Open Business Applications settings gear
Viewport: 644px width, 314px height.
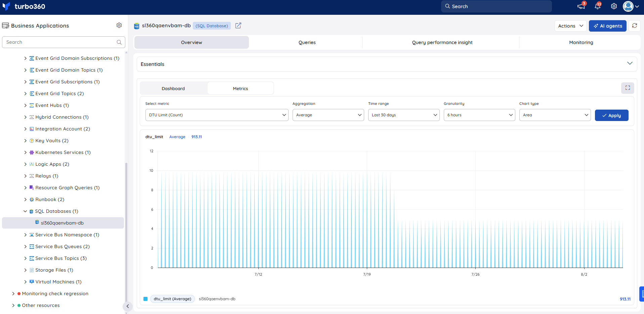tap(119, 26)
